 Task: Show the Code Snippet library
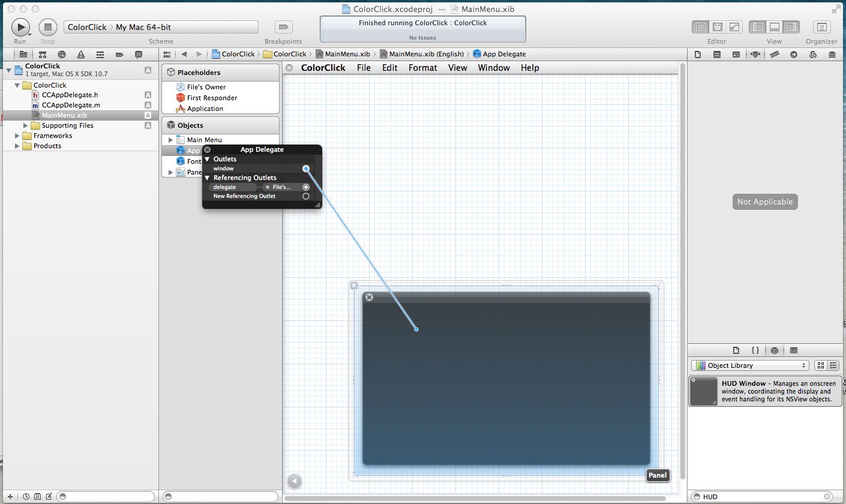pos(755,350)
